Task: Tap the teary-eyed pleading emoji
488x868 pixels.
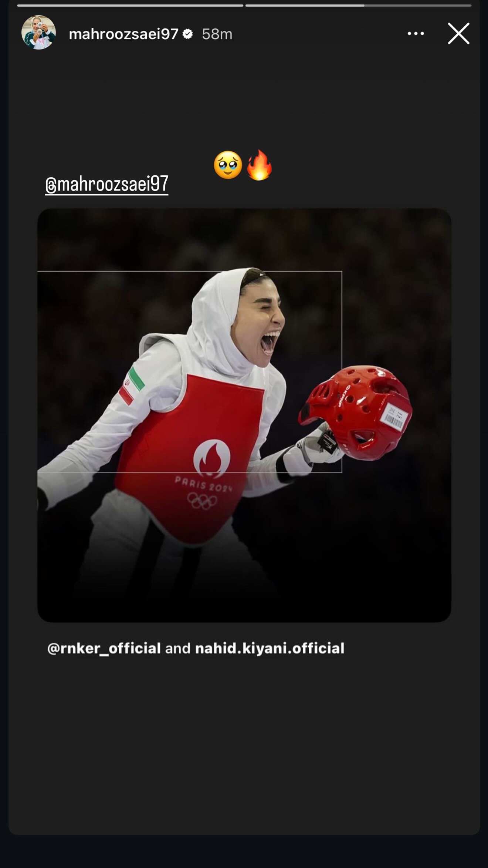Action: 228,165
